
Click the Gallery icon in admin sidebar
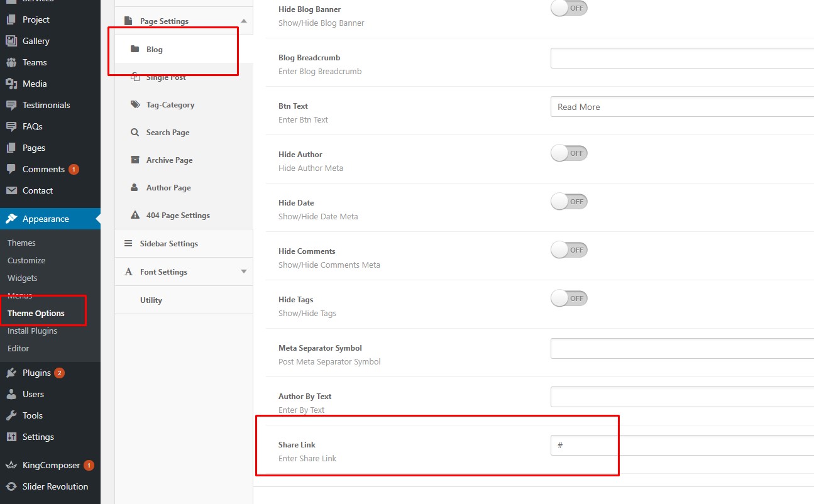click(x=11, y=41)
